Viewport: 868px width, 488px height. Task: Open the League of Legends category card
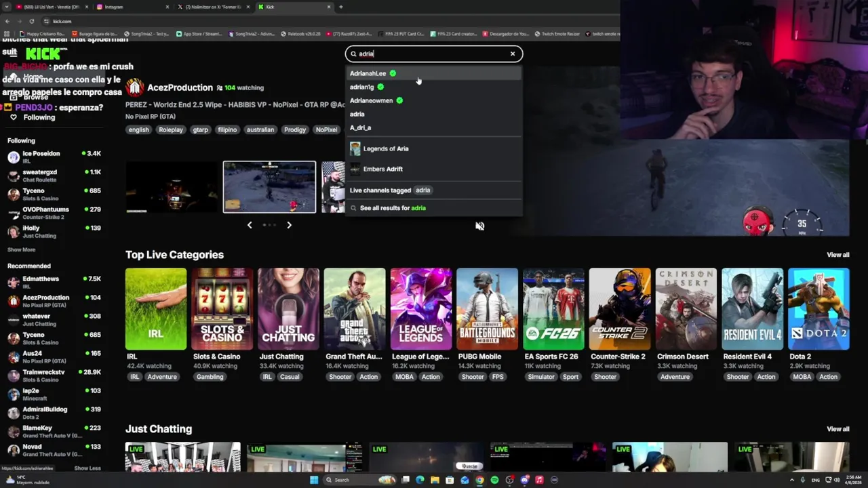[x=421, y=309]
